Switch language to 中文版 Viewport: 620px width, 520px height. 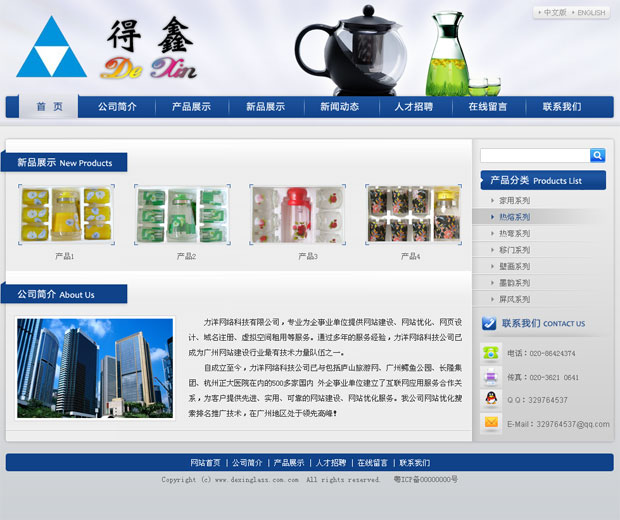coord(553,13)
